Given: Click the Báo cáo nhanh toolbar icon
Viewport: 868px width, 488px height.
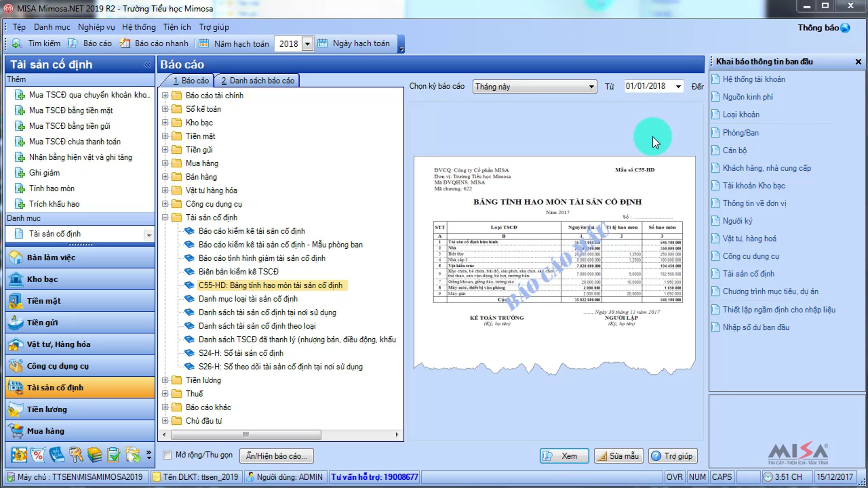Looking at the screenshot, I should click(x=125, y=44).
